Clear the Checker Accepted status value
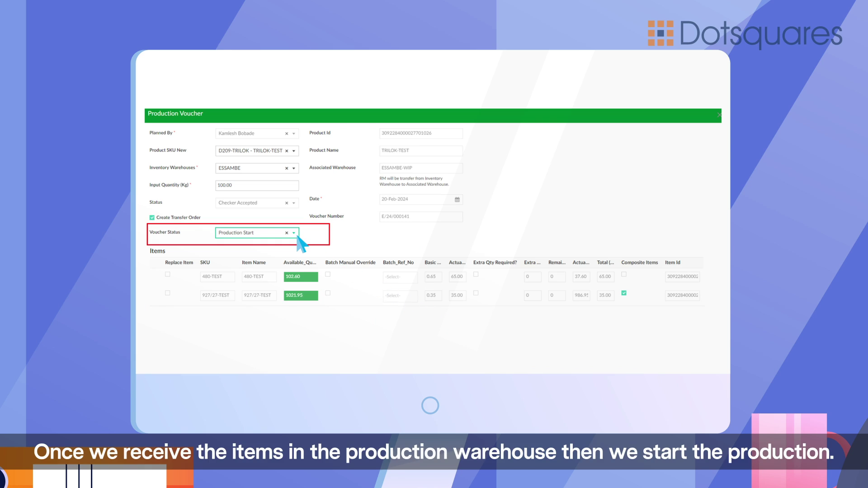This screenshot has width=868, height=488. click(x=286, y=202)
